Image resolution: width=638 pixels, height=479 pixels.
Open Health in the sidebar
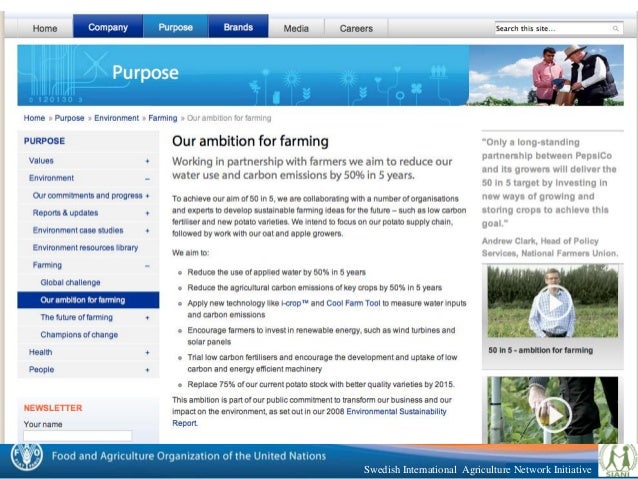click(40, 352)
